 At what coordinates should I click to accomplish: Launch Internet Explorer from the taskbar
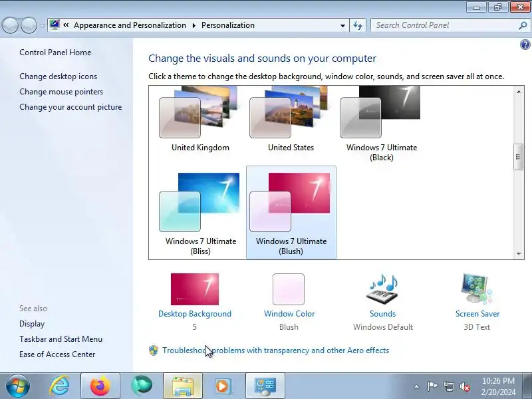click(59, 386)
